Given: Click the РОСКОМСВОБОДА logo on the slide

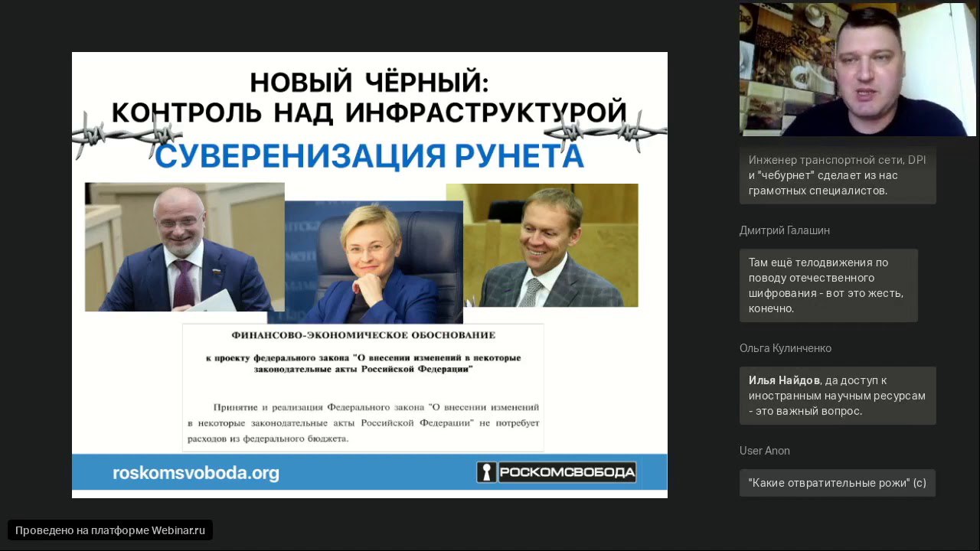Looking at the screenshot, I should tap(557, 472).
